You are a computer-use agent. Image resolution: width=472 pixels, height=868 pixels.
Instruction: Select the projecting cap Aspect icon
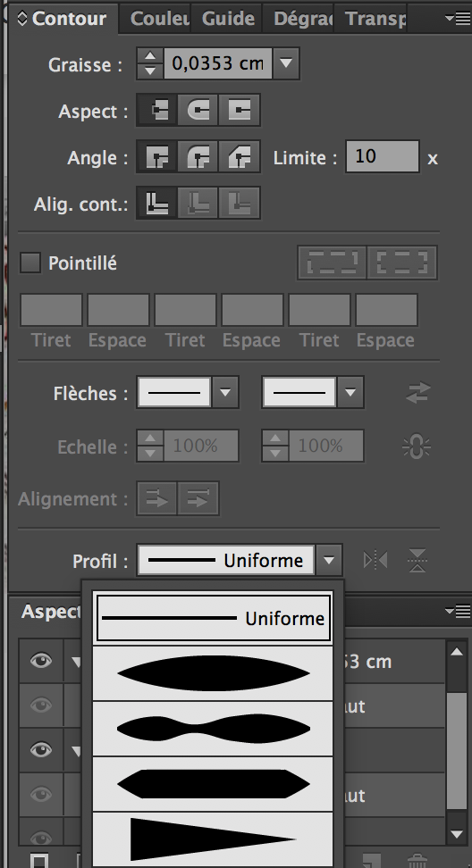point(239,110)
